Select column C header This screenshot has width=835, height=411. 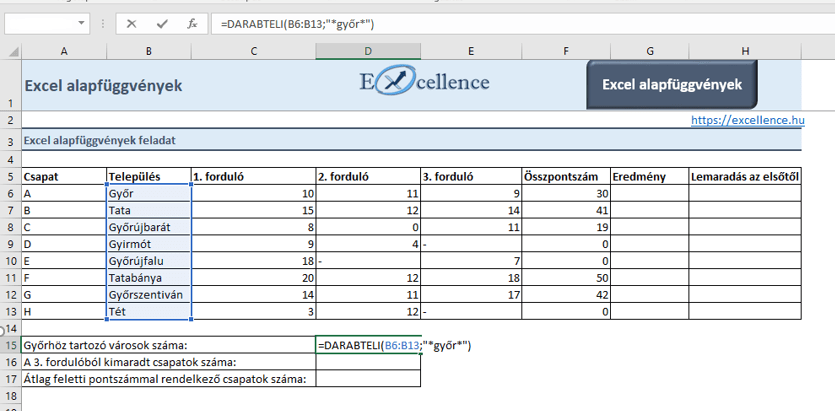click(x=253, y=51)
